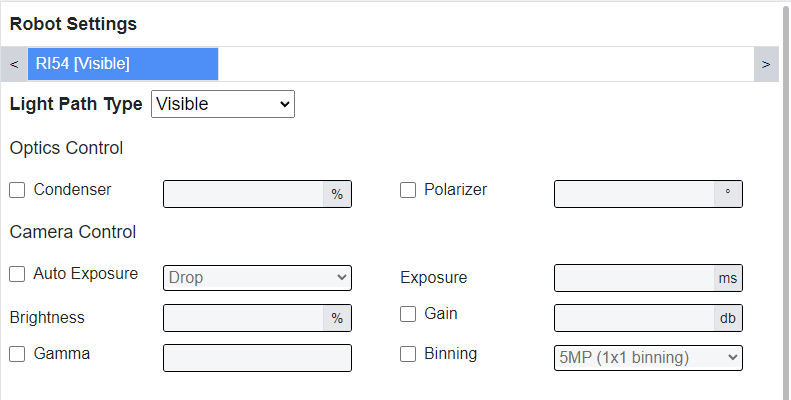This screenshot has width=791, height=400.
Task: Enable the Condenser checkbox
Action: point(17,190)
